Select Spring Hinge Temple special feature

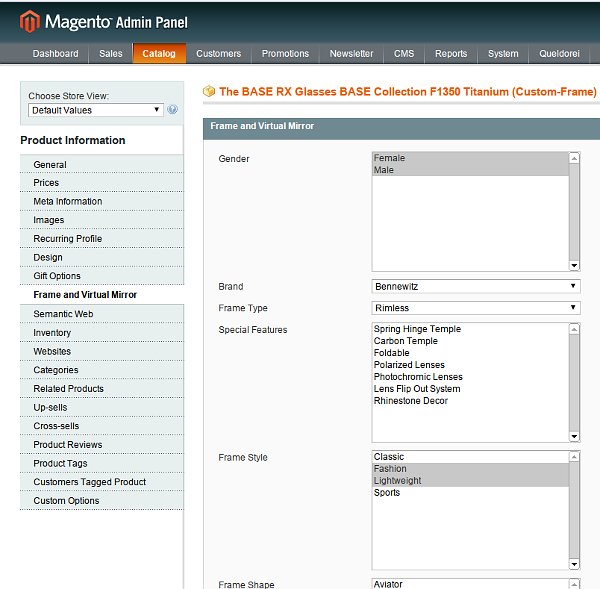click(470, 329)
